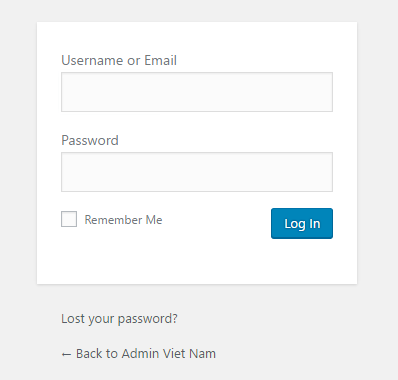Click the Username or Email input field

click(197, 92)
